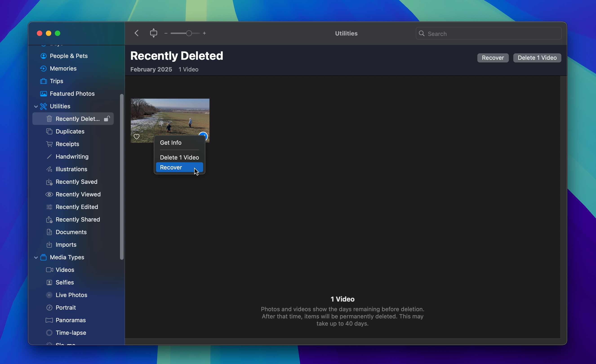
Task: Click the Utilities tools icon
Action: coord(43,106)
